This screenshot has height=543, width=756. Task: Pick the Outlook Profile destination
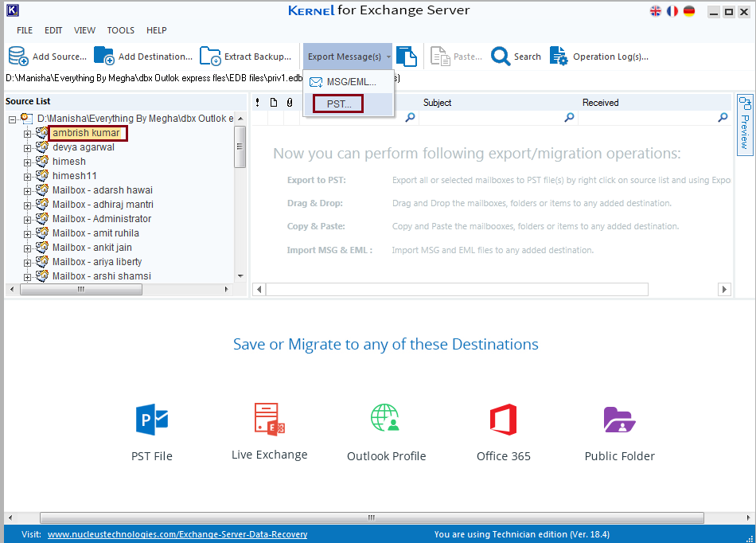point(386,420)
